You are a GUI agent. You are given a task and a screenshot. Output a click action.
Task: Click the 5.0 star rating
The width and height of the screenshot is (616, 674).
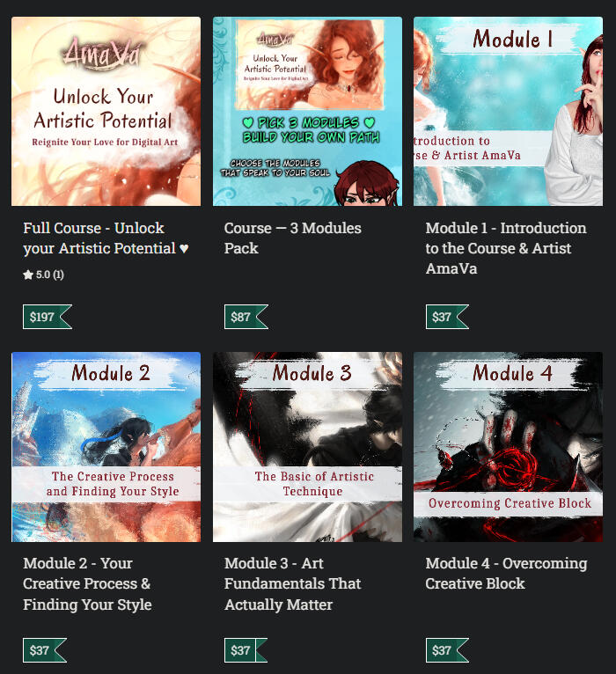[x=43, y=275]
